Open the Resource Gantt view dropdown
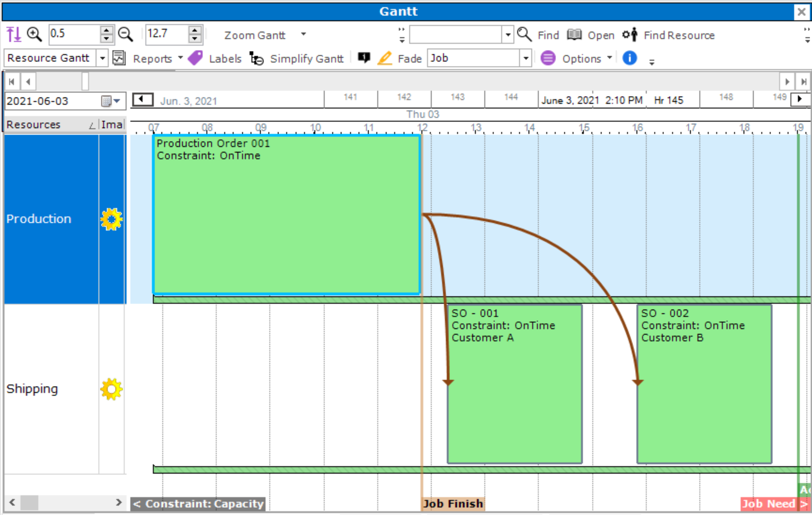The height and width of the screenshot is (515, 812). pos(102,58)
